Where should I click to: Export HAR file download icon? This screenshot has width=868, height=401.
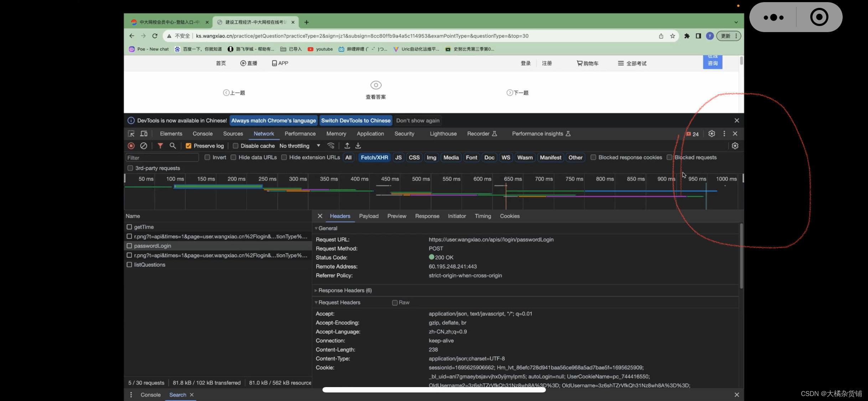(358, 146)
